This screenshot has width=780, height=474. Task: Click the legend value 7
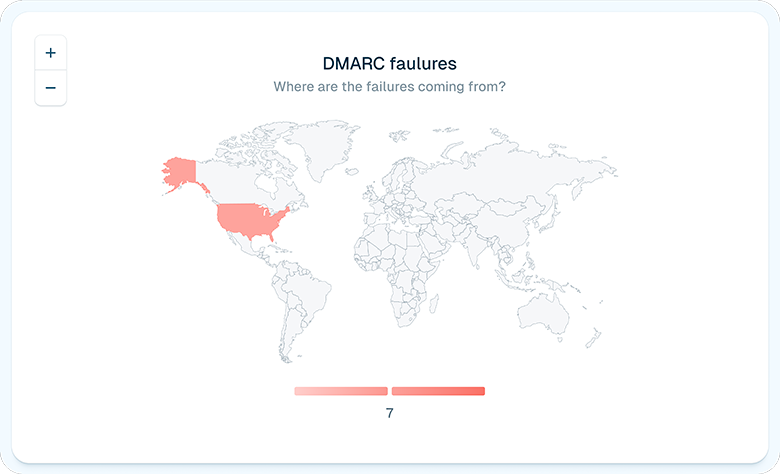tap(390, 412)
